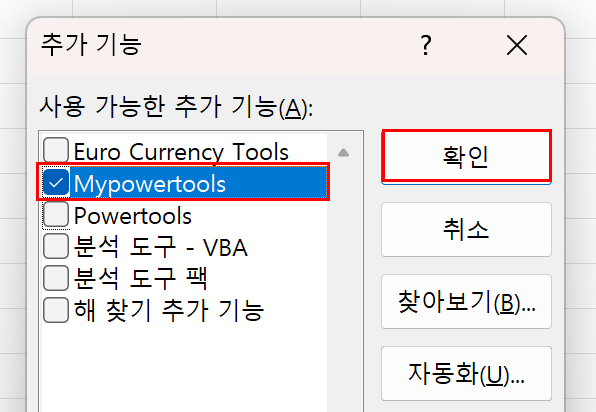Check the 분석 도구 팩 checkbox

56,278
